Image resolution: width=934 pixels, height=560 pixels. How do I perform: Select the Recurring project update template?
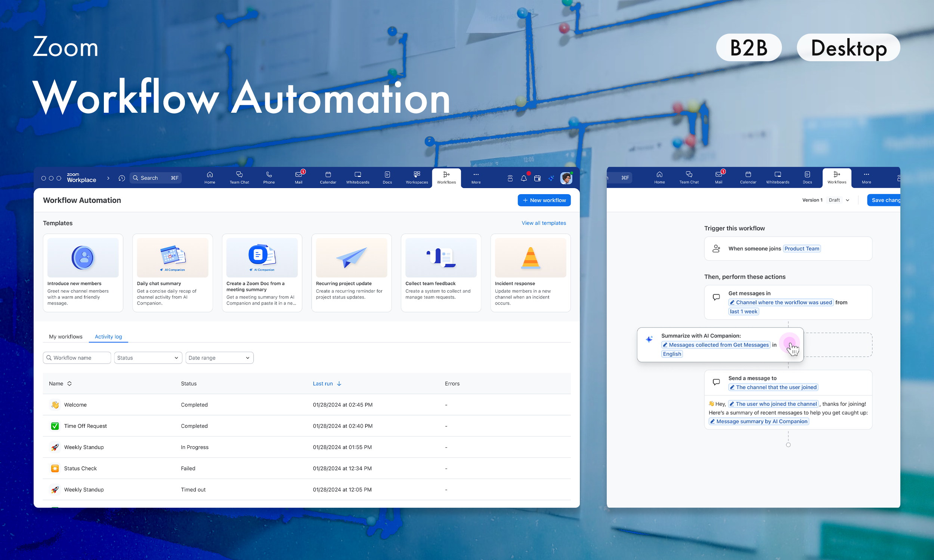[352, 273]
